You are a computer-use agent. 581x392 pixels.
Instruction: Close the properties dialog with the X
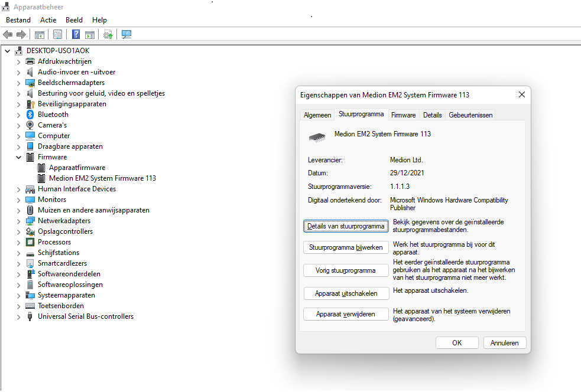(x=521, y=94)
